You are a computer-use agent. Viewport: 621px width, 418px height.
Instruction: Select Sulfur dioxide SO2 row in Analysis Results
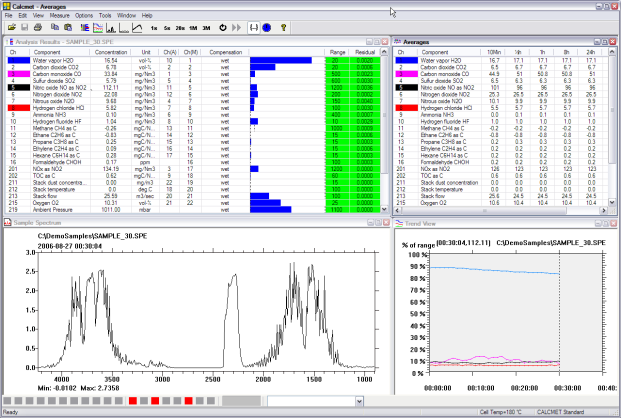pos(194,81)
